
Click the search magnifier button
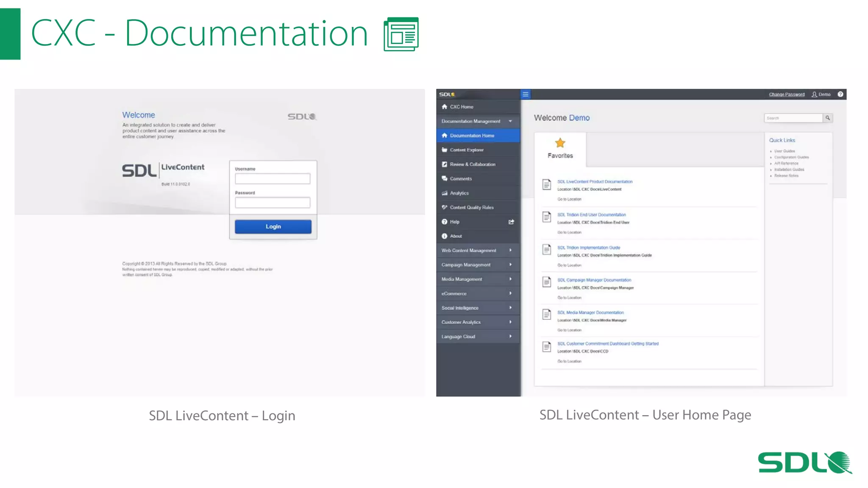coord(828,118)
